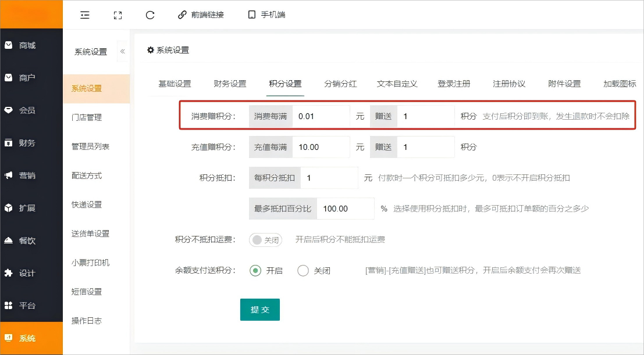Open 商城 in the left sidebar
The height and width of the screenshot is (355, 644).
(27, 45)
